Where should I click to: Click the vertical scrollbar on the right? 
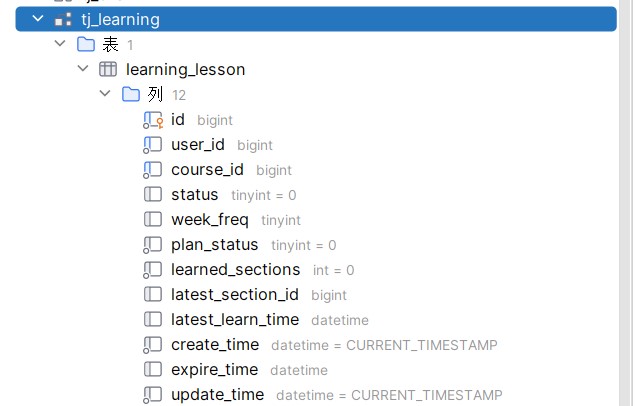(x=626, y=203)
